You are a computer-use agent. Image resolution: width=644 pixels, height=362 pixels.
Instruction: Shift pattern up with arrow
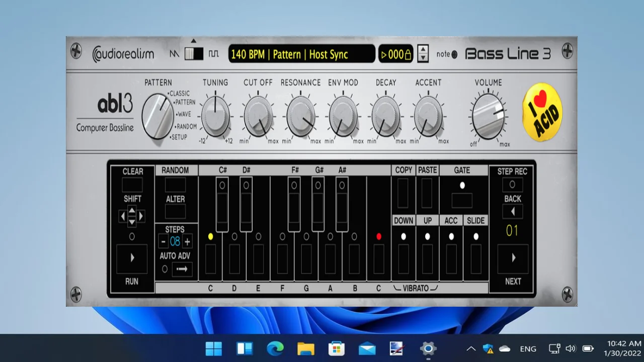(132, 210)
